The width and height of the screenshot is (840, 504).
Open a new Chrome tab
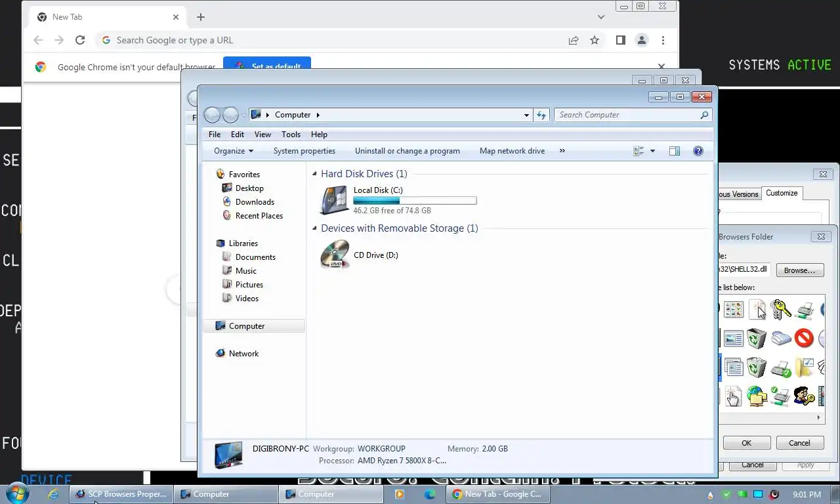pos(201,17)
